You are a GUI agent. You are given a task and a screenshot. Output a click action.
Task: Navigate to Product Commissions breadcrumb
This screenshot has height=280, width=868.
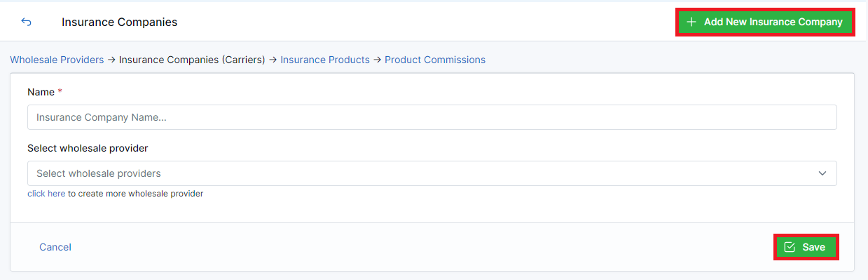[x=435, y=60]
